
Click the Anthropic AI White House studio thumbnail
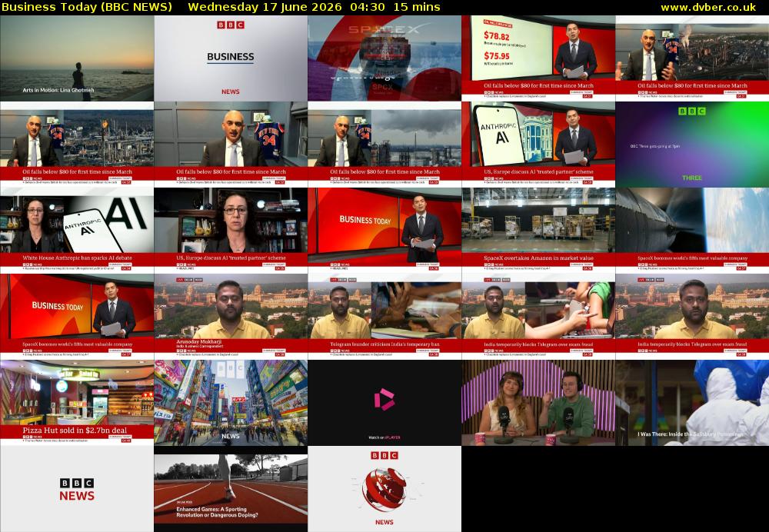pos(538,145)
